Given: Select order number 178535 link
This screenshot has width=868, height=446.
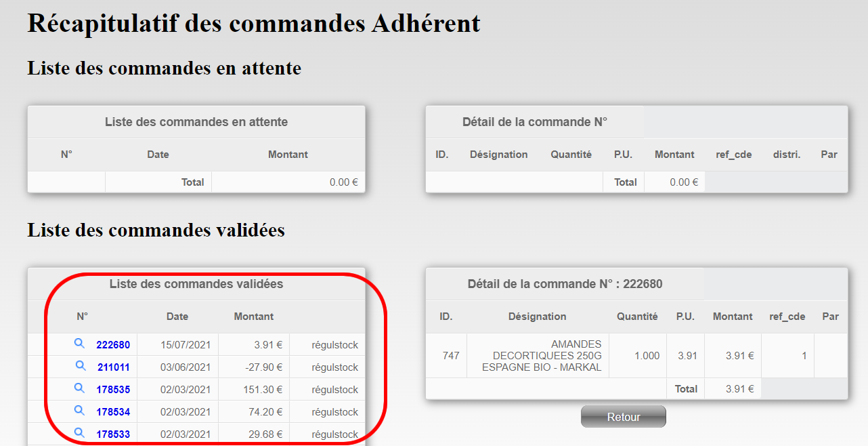Looking at the screenshot, I should point(113,390).
